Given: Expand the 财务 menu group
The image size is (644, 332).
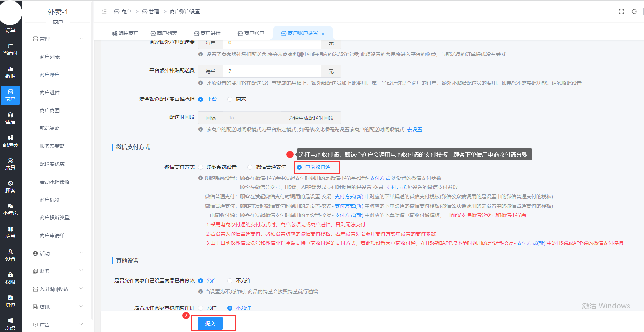Looking at the screenshot, I should point(57,271).
